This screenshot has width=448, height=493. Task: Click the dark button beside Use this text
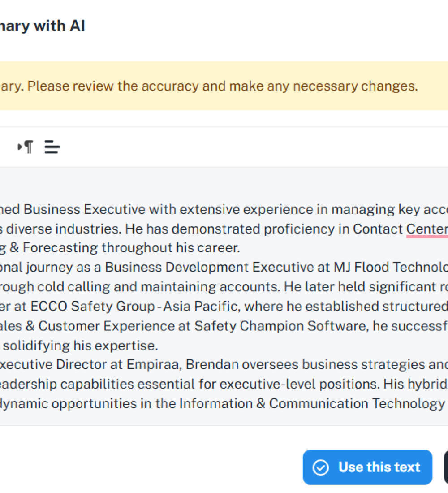pyautogui.click(x=446, y=467)
